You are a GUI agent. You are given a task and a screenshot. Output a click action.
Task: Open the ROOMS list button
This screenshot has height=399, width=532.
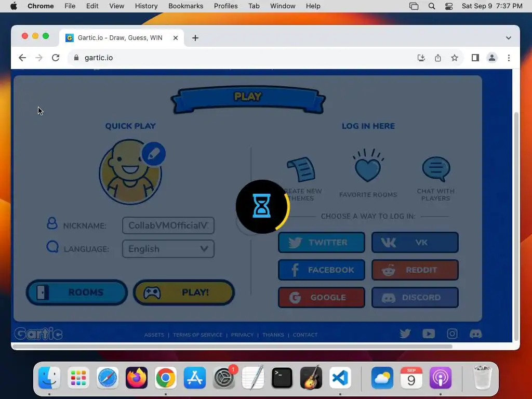pyautogui.click(x=77, y=292)
